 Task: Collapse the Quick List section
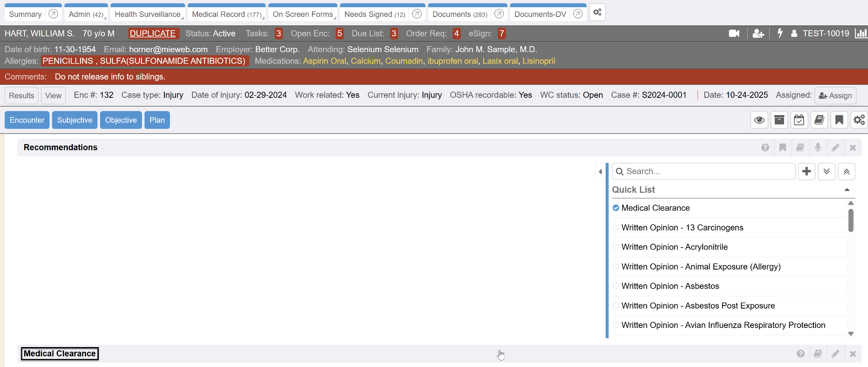click(x=847, y=190)
